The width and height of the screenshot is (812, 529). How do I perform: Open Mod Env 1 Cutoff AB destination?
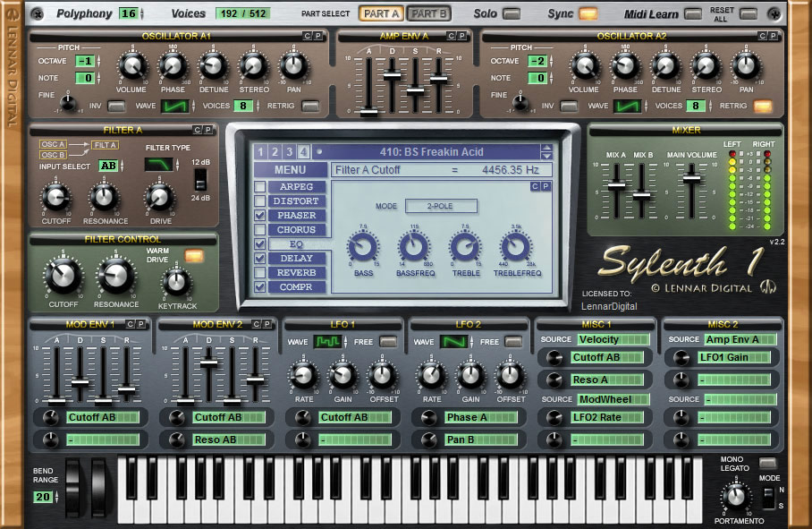(x=103, y=417)
